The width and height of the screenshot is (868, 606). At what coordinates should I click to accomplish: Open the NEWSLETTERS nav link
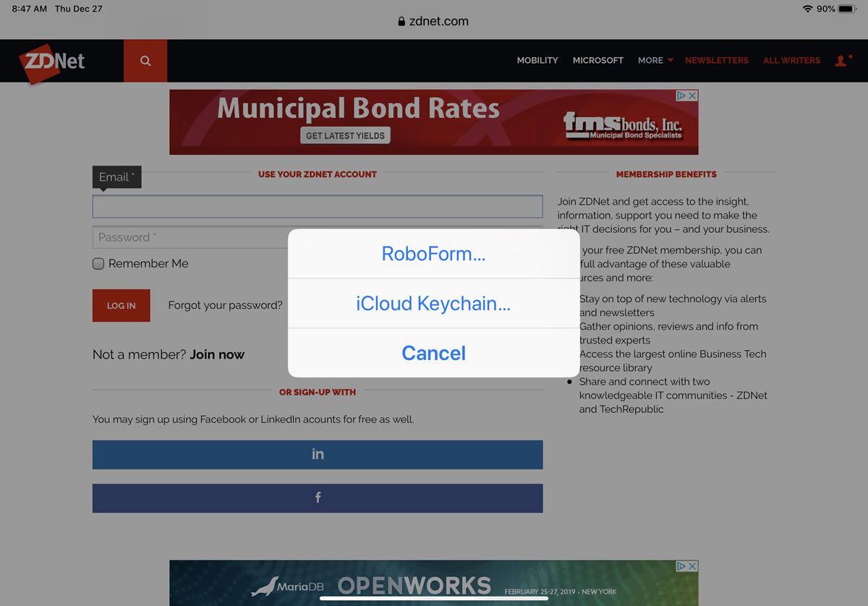717,61
